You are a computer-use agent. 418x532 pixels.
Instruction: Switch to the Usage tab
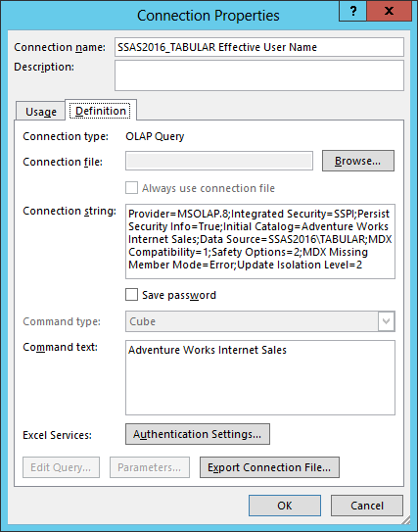point(41,112)
